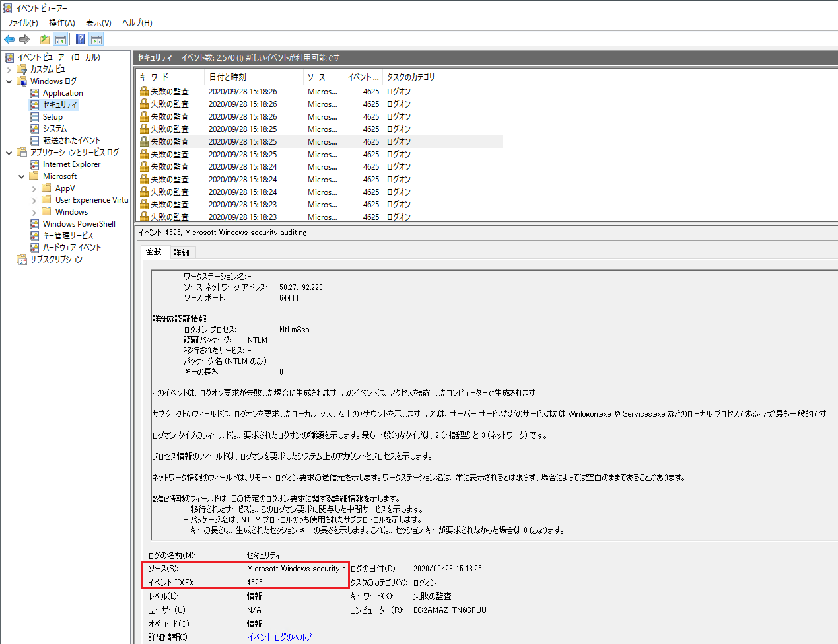Viewport: 838px width, 644px height.
Task: Expand the AppV tree node
Action: [x=34, y=188]
